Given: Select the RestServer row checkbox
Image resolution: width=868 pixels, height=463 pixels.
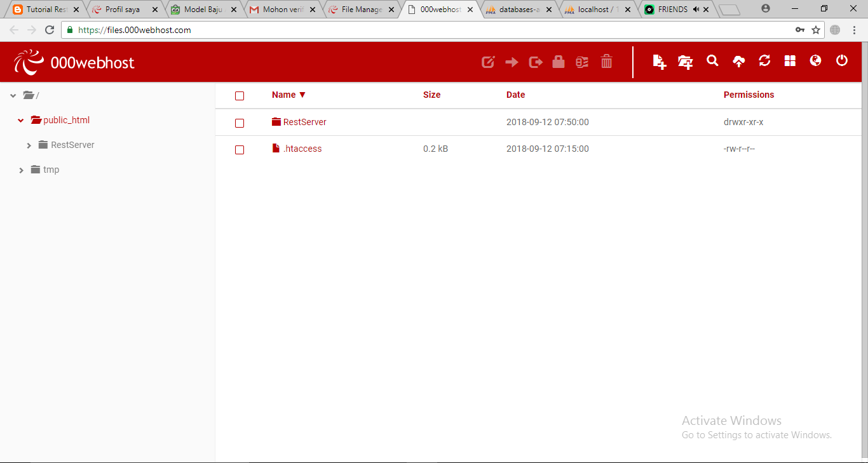Looking at the screenshot, I should click(x=240, y=123).
